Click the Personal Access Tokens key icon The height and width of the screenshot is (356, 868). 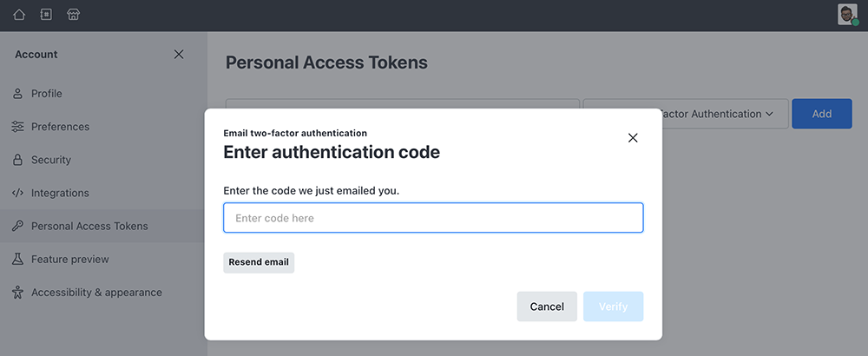tap(17, 226)
